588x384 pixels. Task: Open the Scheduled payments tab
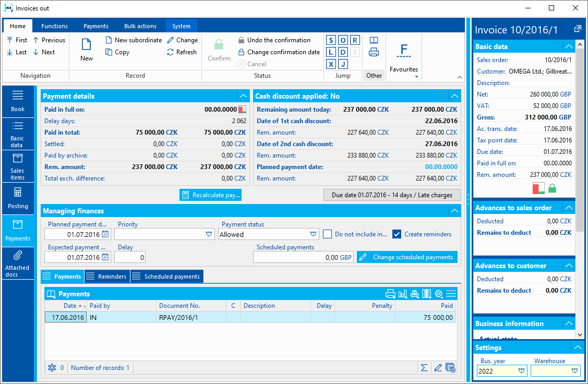pos(167,277)
